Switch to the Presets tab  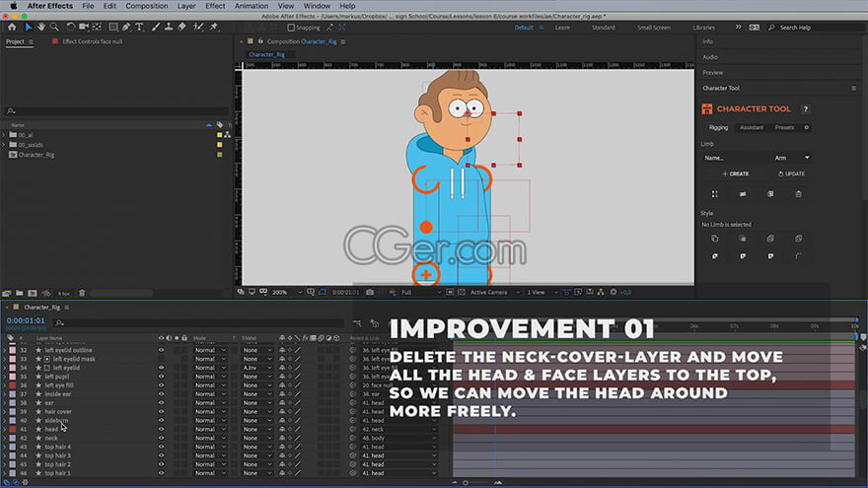pyautogui.click(x=784, y=127)
